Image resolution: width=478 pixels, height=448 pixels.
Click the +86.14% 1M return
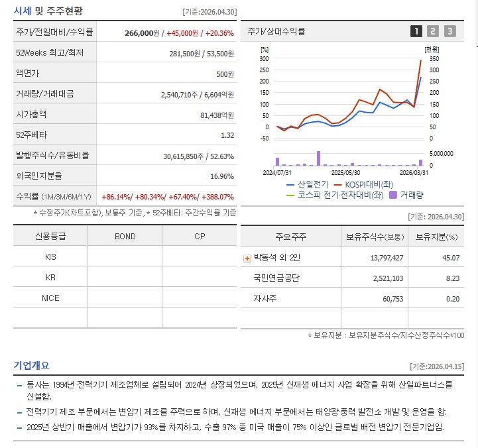pos(115,197)
